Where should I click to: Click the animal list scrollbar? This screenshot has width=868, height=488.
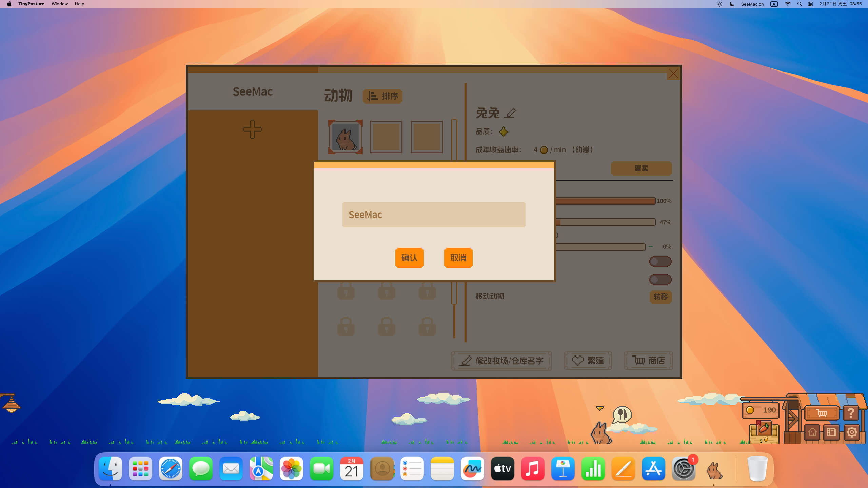point(454,139)
